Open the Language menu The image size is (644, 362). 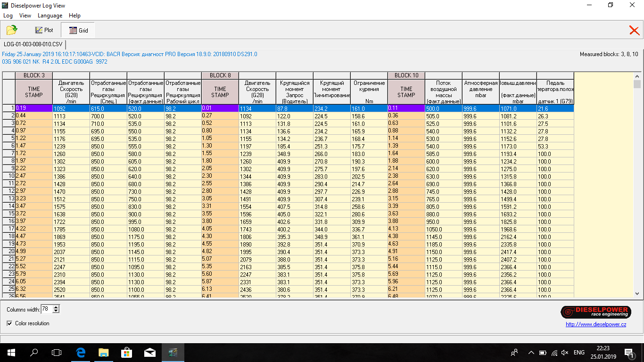50,16
